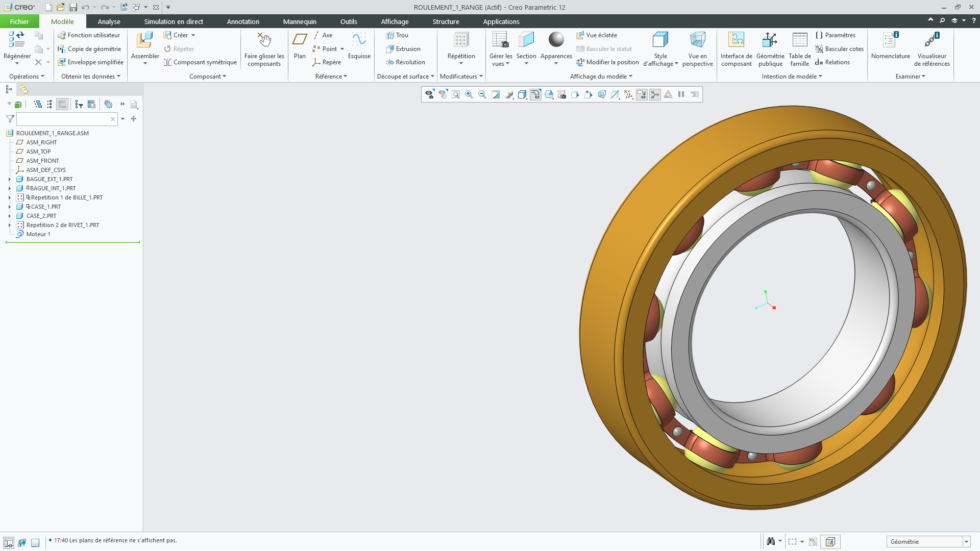Image resolution: width=980 pixels, height=551 pixels.
Task: Toggle Vue en perspective
Action: click(x=697, y=49)
